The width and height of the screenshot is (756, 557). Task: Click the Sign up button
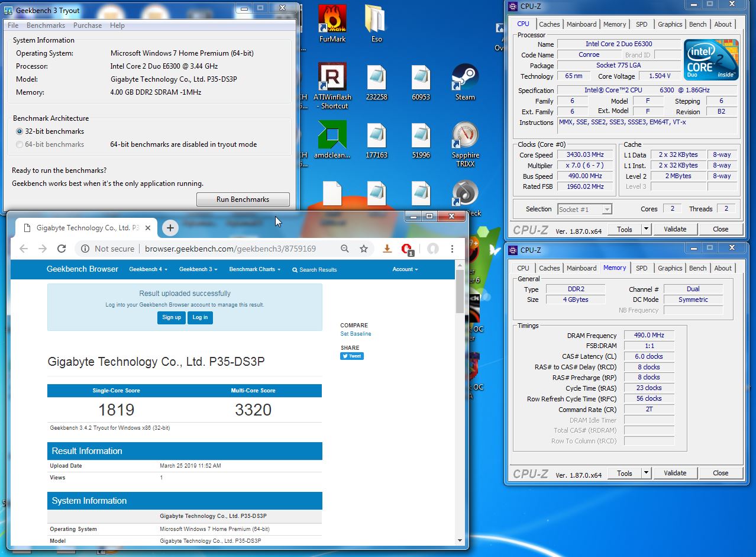click(x=172, y=317)
